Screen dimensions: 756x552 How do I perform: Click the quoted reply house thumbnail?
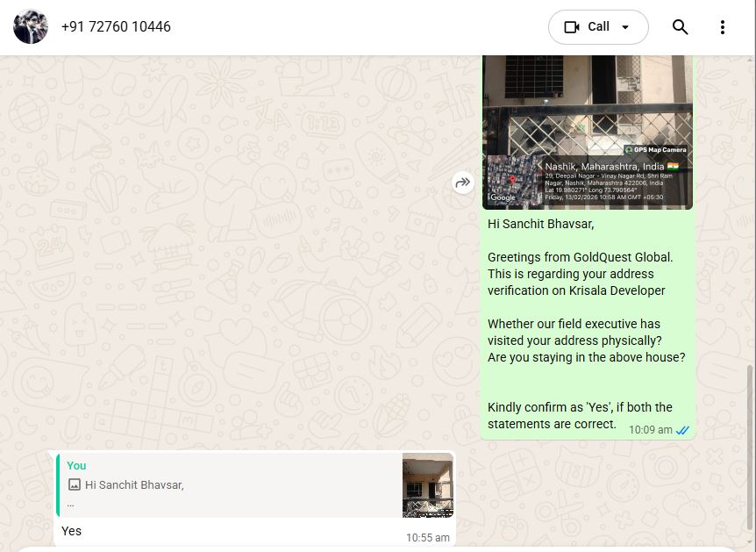(427, 485)
